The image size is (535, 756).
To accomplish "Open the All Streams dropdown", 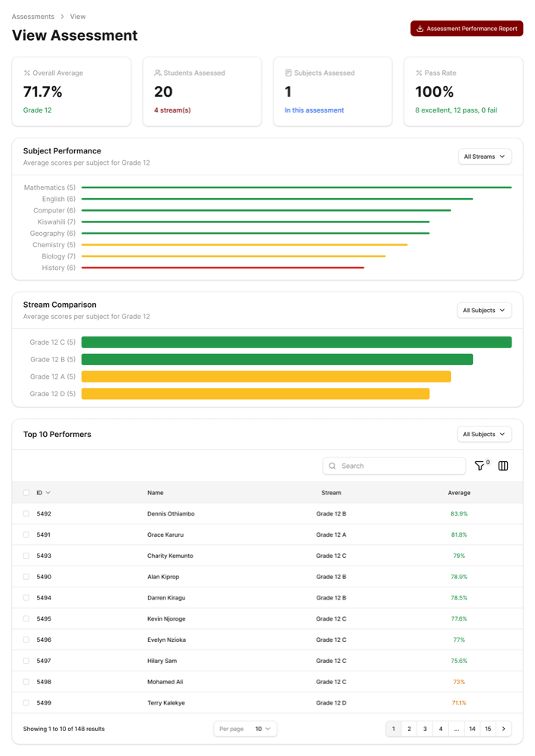I will point(484,156).
